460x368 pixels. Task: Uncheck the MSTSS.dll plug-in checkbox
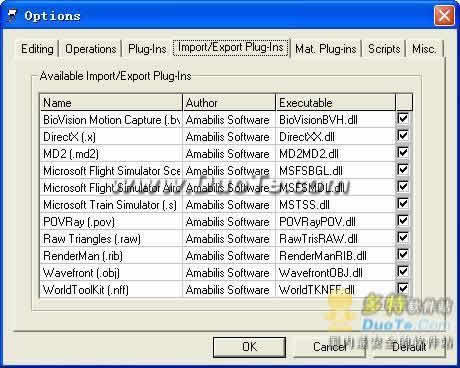point(403,203)
